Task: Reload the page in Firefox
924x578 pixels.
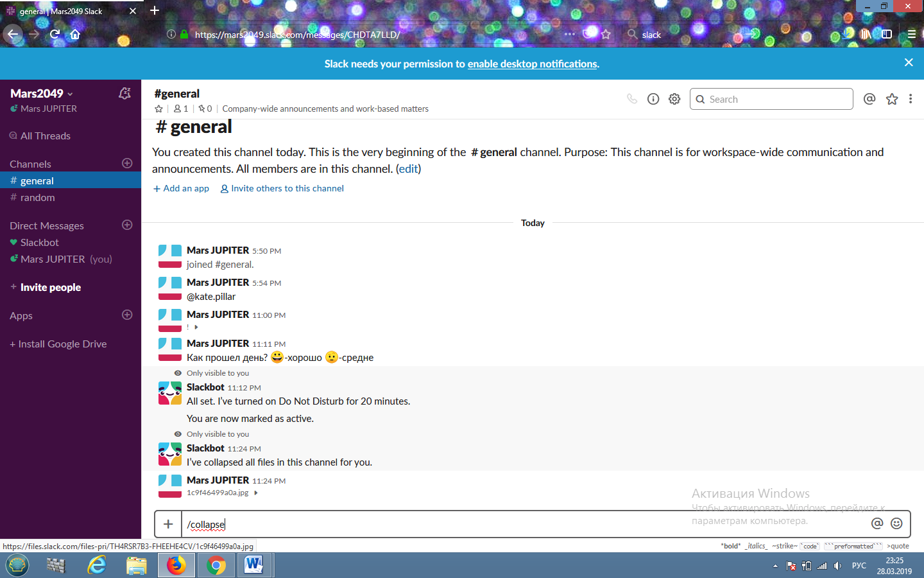Action: pos(55,34)
